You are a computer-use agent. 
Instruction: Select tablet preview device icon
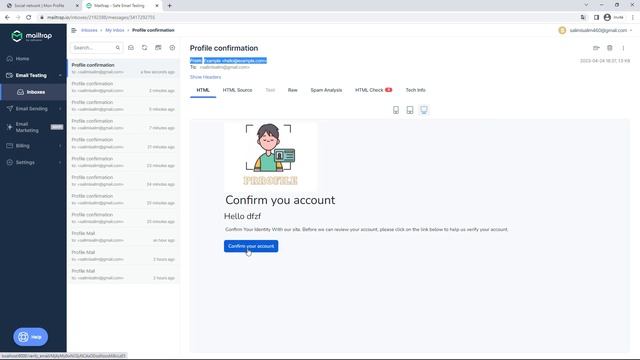coord(410,110)
